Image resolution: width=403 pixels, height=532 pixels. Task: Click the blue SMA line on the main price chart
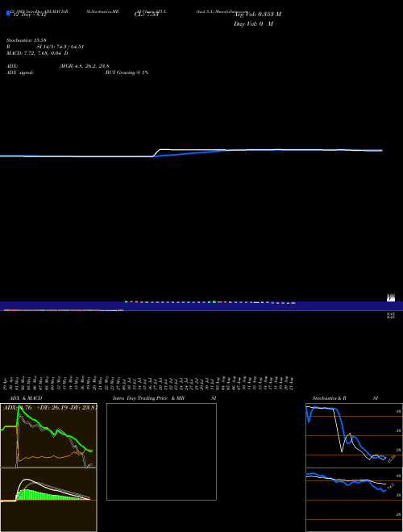(190, 152)
